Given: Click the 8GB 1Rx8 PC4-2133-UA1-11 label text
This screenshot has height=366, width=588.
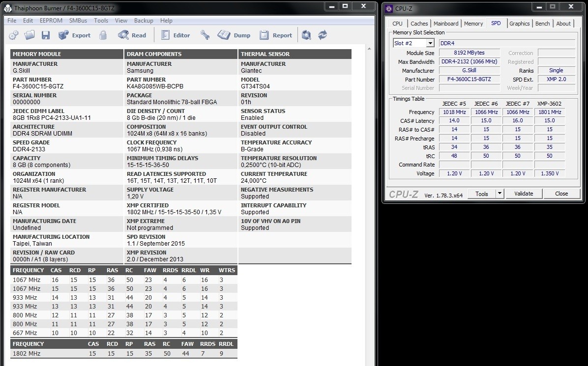Looking at the screenshot, I should 52,117.
